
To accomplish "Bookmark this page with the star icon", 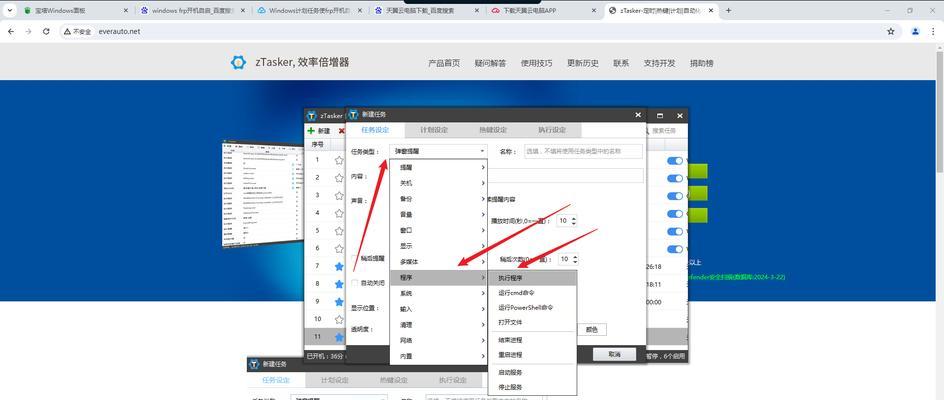I will click(x=890, y=31).
